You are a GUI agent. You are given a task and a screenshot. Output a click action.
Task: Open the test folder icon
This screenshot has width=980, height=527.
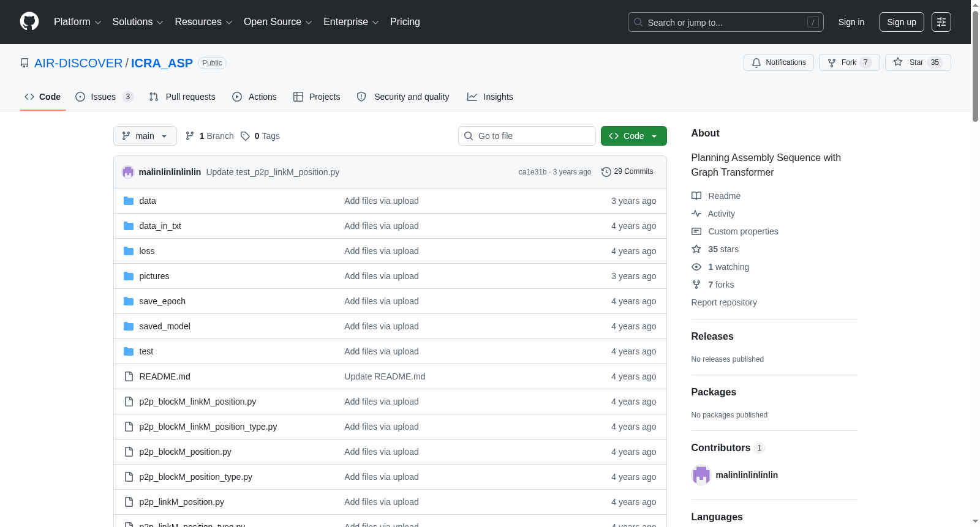pyautogui.click(x=129, y=351)
